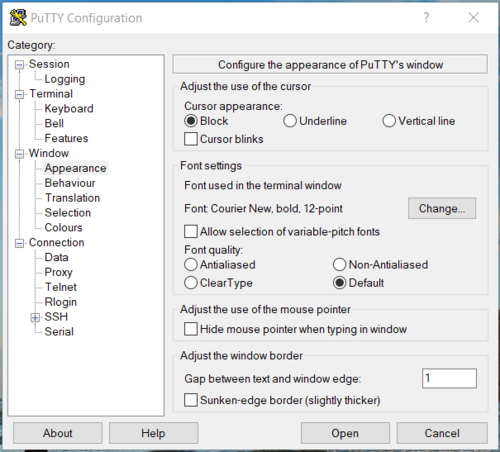Open Telnet settings

tap(61, 287)
